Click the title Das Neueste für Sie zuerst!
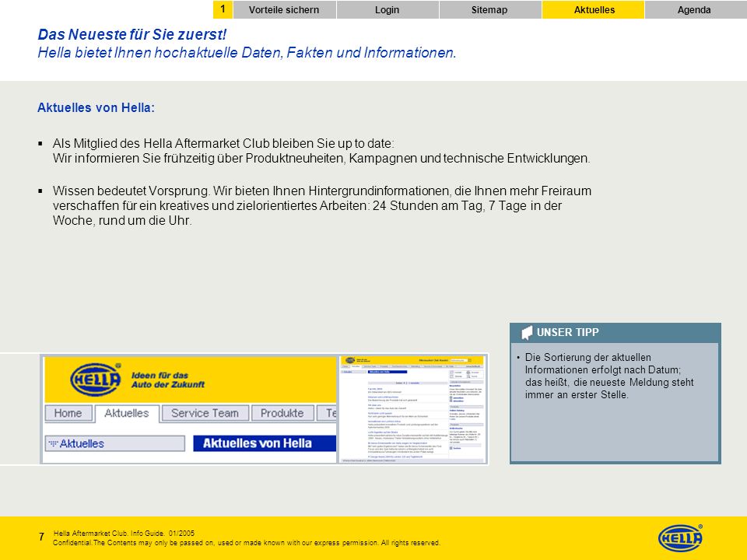 (x=132, y=34)
